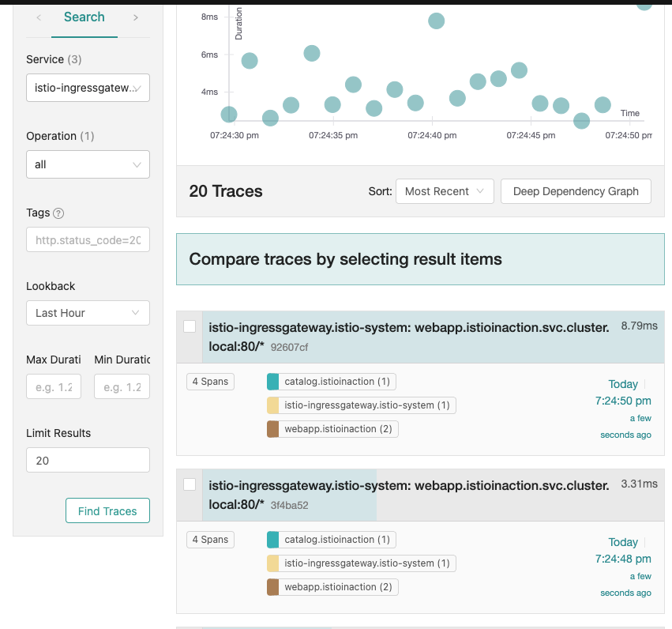Open the Service dropdown
The height and width of the screenshot is (629, 672).
click(x=88, y=89)
